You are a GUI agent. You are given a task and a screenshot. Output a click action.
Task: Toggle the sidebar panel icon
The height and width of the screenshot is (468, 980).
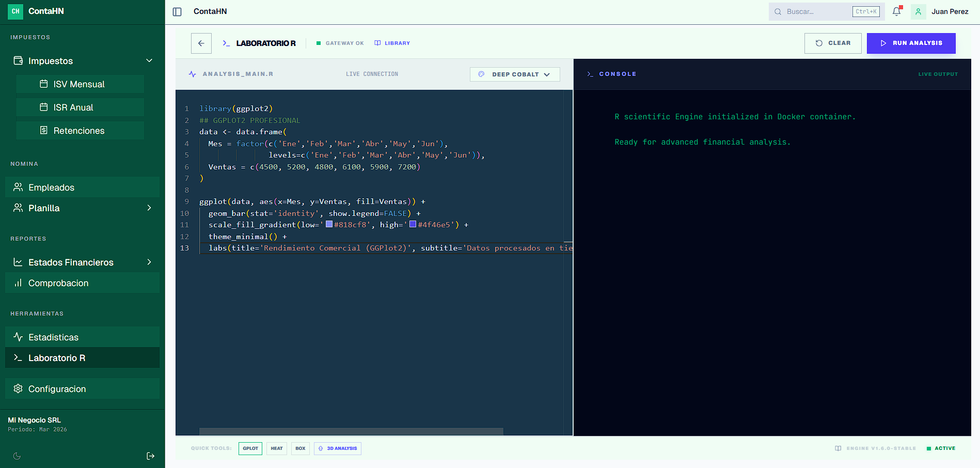[177, 12]
